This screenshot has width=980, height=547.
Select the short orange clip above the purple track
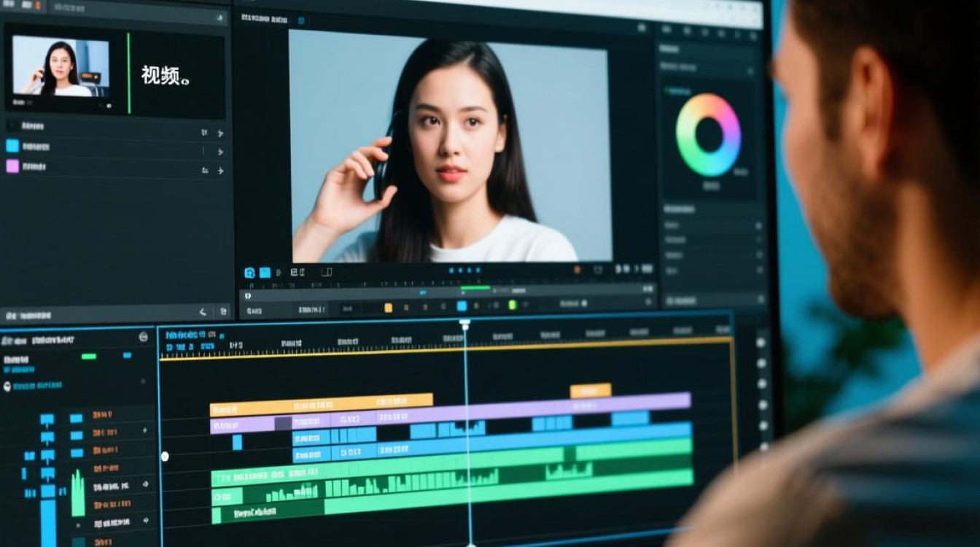pos(591,391)
